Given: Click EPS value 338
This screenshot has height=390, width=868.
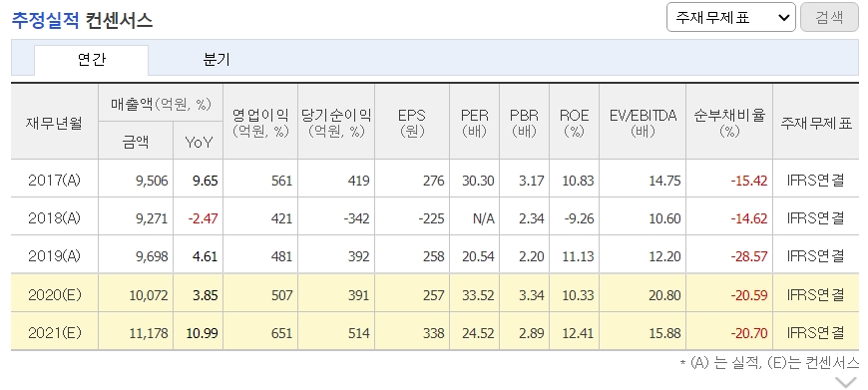Looking at the screenshot, I should click(433, 333).
